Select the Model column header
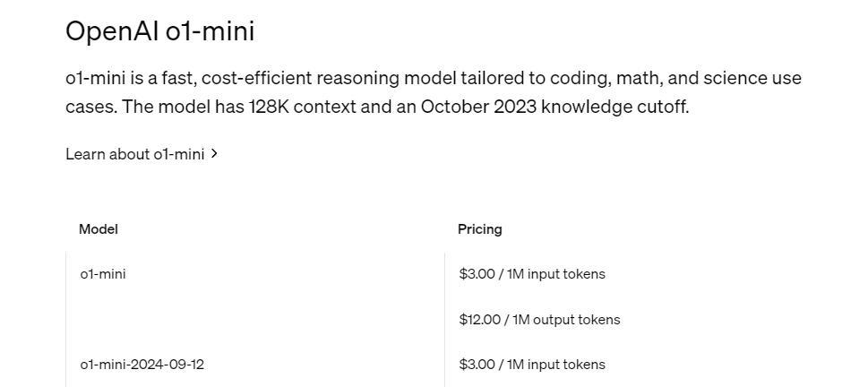The height and width of the screenshot is (387, 868). coord(99,229)
